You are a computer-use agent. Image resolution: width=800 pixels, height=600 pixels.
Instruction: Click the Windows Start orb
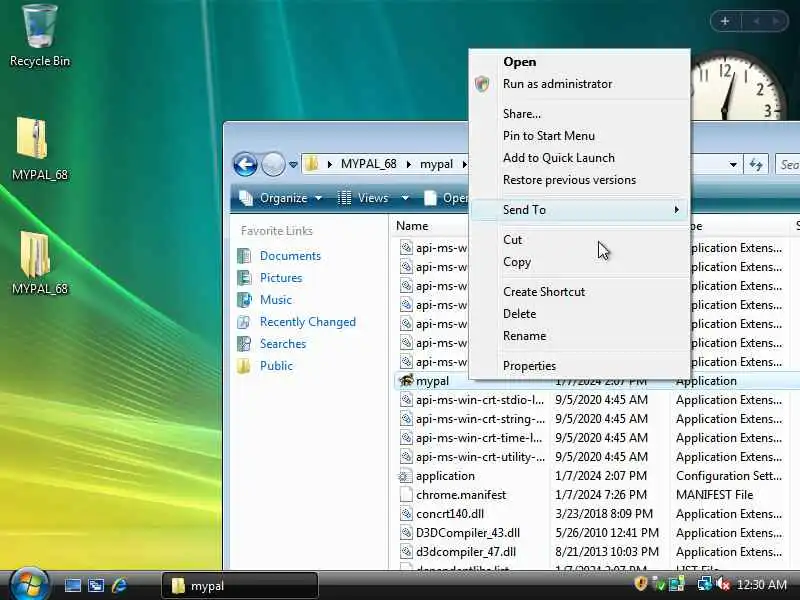pos(29,584)
